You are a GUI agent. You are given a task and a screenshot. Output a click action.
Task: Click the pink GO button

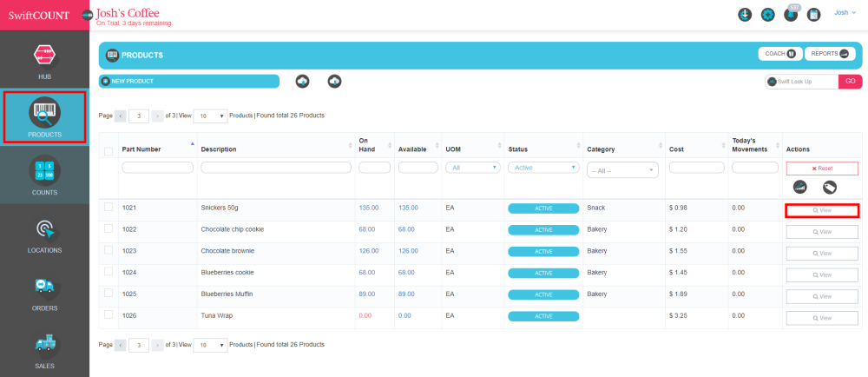(851, 82)
